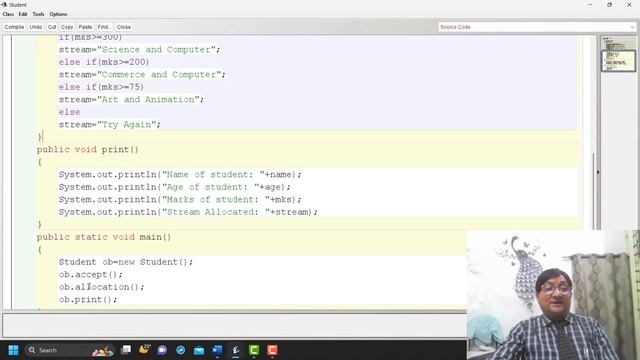
Task: Click the Cut toolbar button
Action: [52, 27]
